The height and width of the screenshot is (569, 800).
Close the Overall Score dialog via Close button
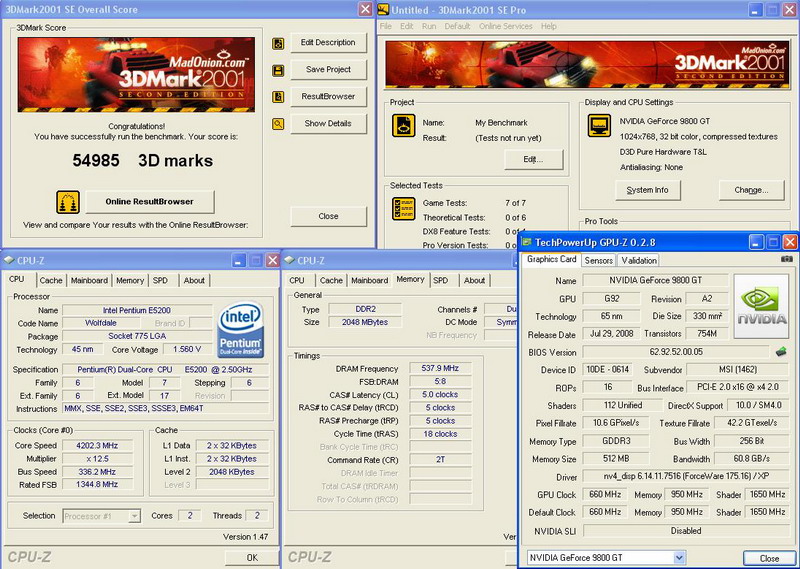pos(328,216)
